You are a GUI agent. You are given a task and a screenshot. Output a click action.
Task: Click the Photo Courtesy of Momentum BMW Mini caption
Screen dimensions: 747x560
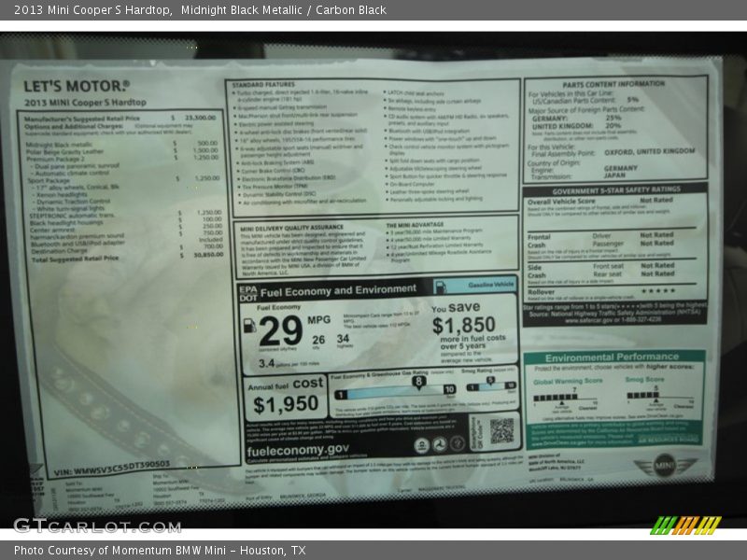[160, 551]
